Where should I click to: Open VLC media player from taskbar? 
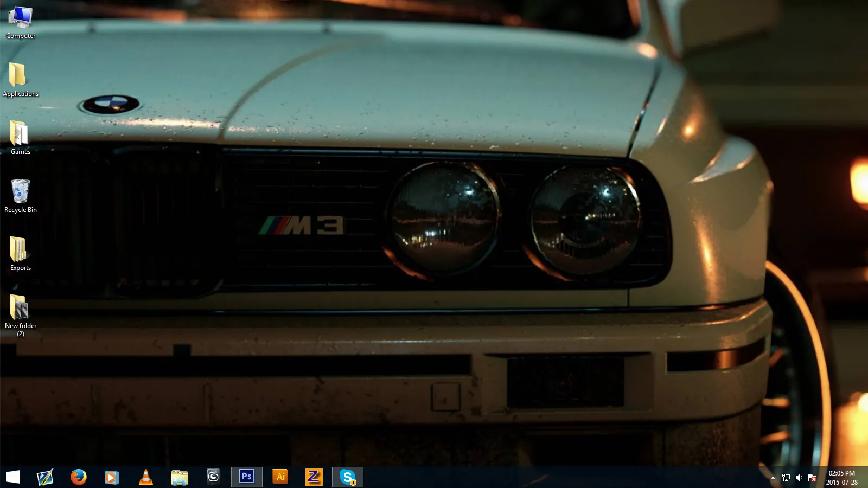pyautogui.click(x=145, y=477)
